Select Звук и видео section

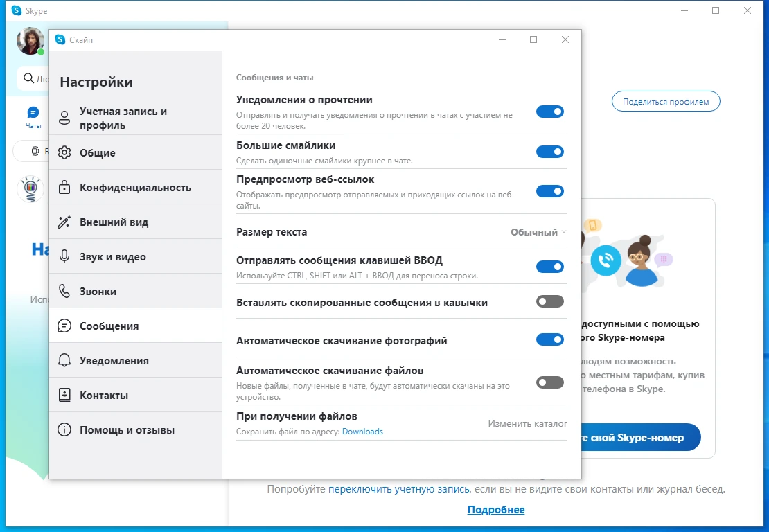tap(136, 256)
